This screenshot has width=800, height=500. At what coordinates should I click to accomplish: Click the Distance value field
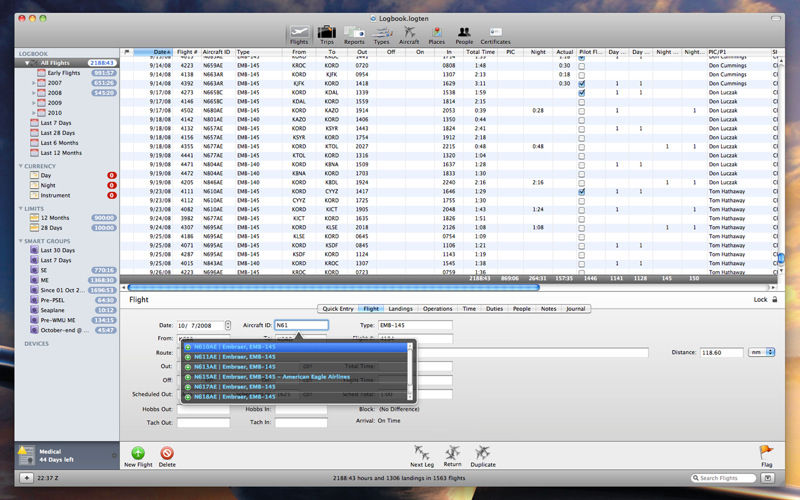pyautogui.click(x=721, y=352)
